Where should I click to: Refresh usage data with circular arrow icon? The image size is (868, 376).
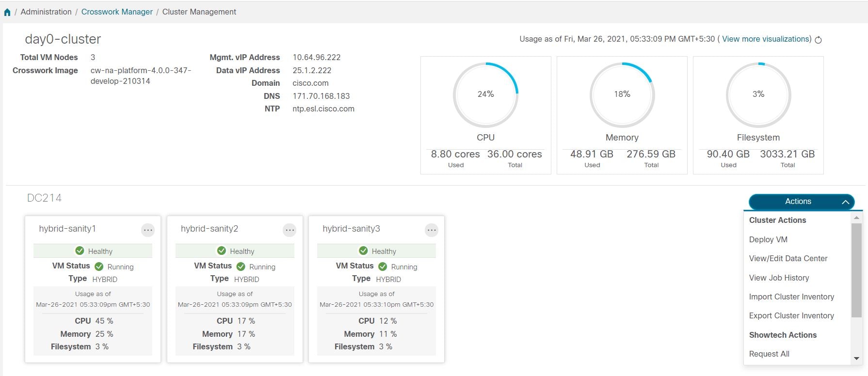click(x=819, y=40)
